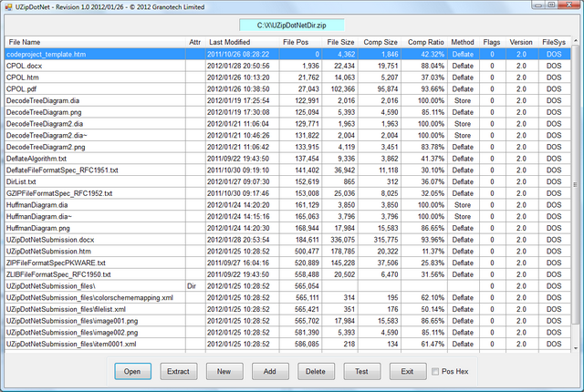
Task: Select DecodeTreeDiagram2.dia file
Action: click(x=287, y=123)
